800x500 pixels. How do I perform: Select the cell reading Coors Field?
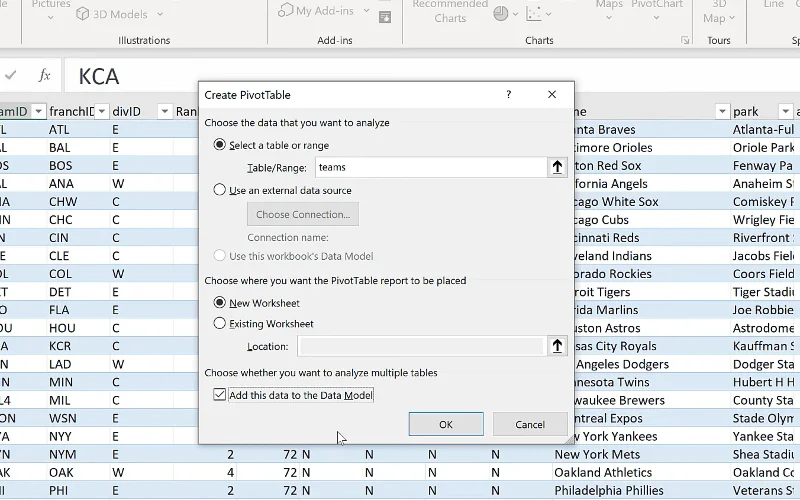point(764,273)
